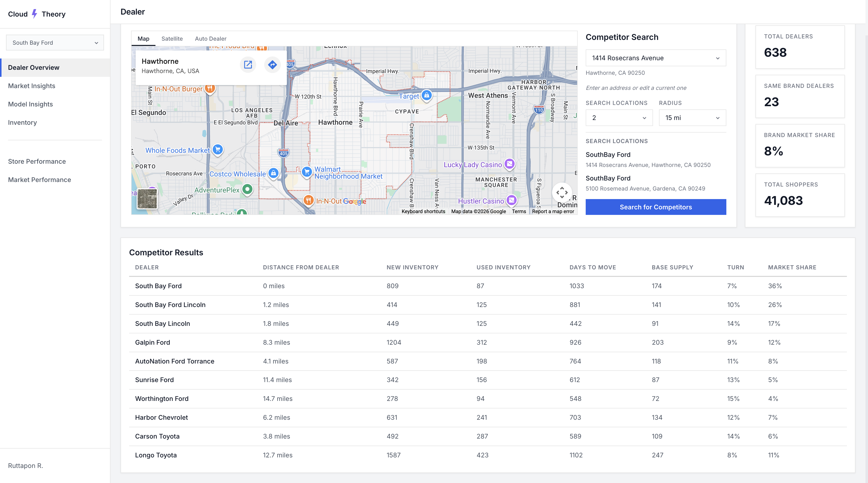Click the Target shopping pin on map
Viewport: 868px width, 483px height.
426,95
